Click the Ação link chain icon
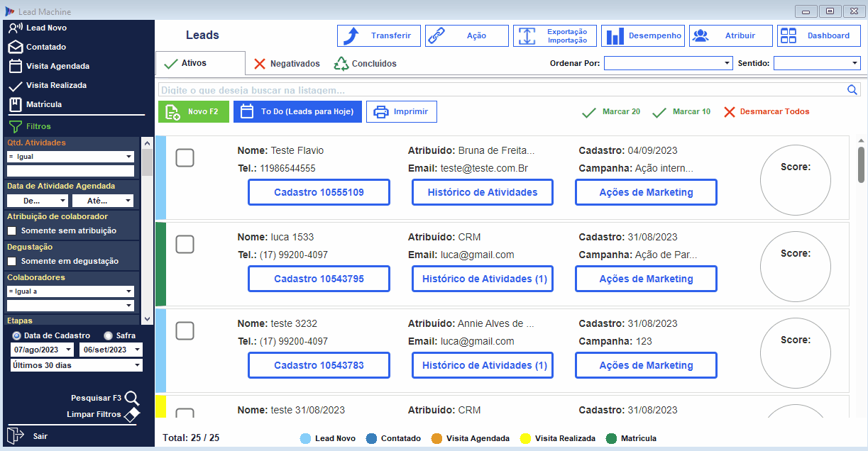 pyautogui.click(x=437, y=35)
